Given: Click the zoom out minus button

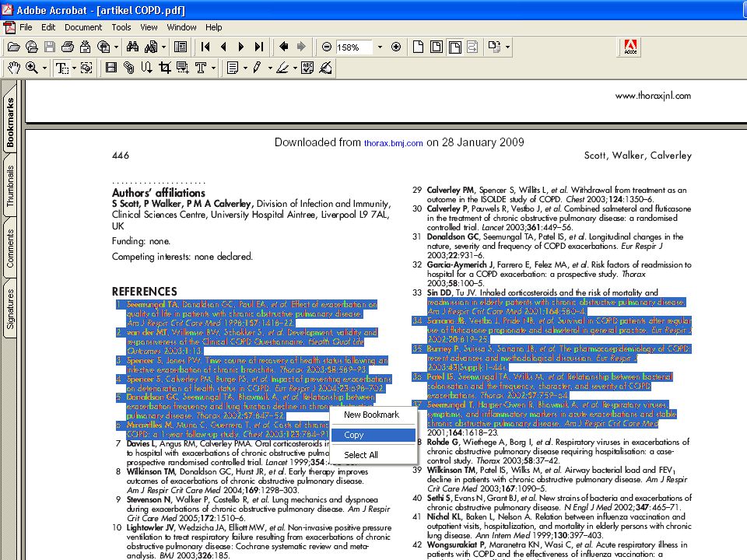Looking at the screenshot, I should point(326,47).
